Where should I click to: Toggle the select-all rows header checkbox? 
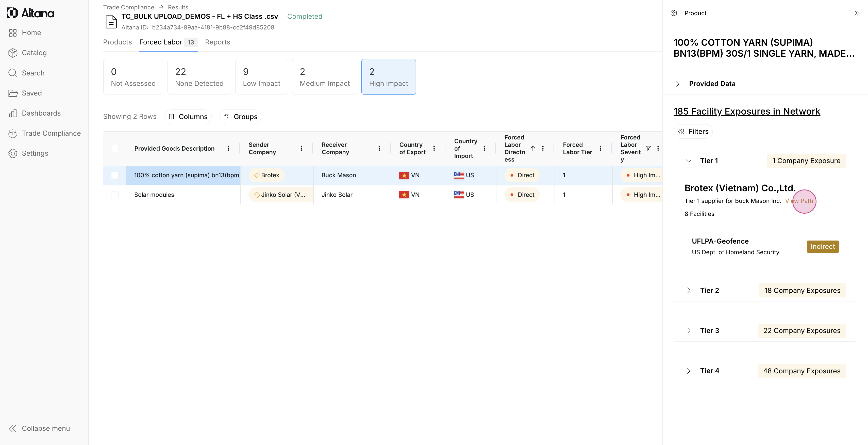click(115, 148)
